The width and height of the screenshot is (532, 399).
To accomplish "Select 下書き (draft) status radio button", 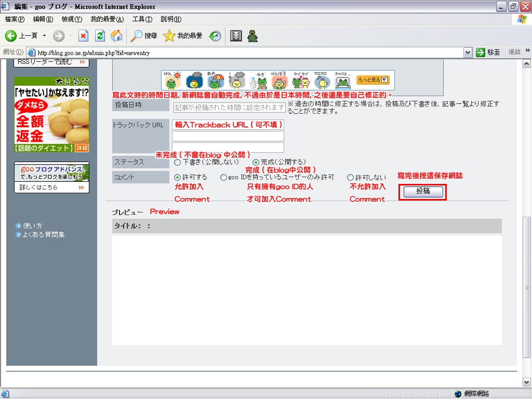I will tap(178, 163).
